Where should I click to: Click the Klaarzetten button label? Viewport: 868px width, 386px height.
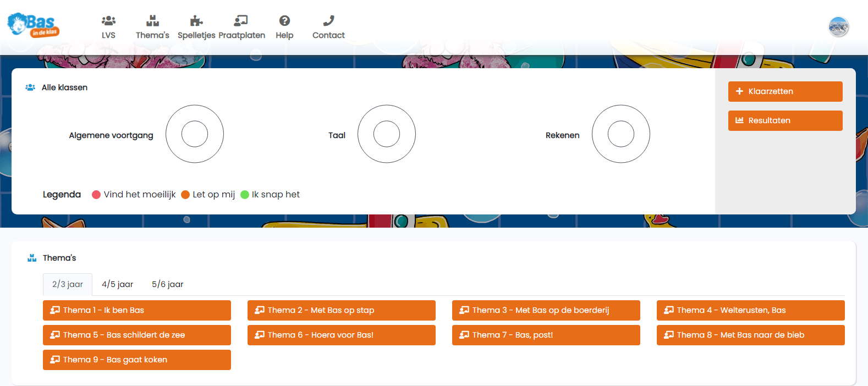pyautogui.click(x=771, y=91)
